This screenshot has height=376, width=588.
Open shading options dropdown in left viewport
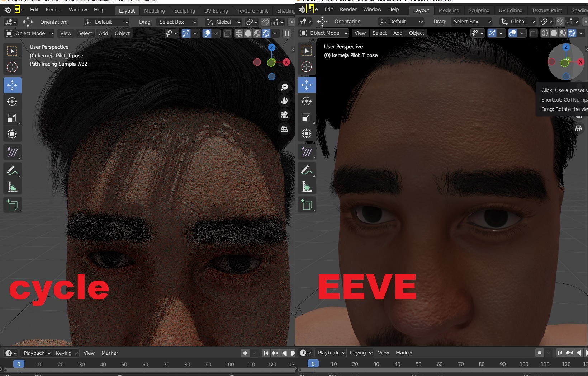[x=275, y=33]
